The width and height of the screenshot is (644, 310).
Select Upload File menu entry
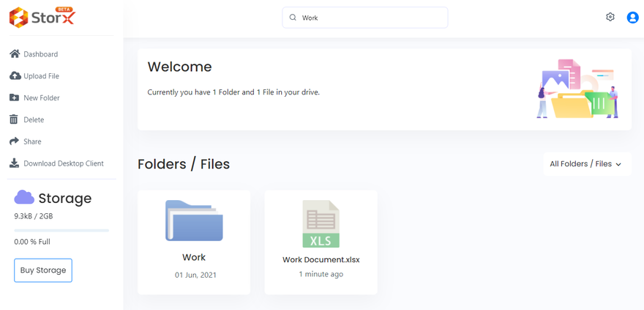point(41,76)
